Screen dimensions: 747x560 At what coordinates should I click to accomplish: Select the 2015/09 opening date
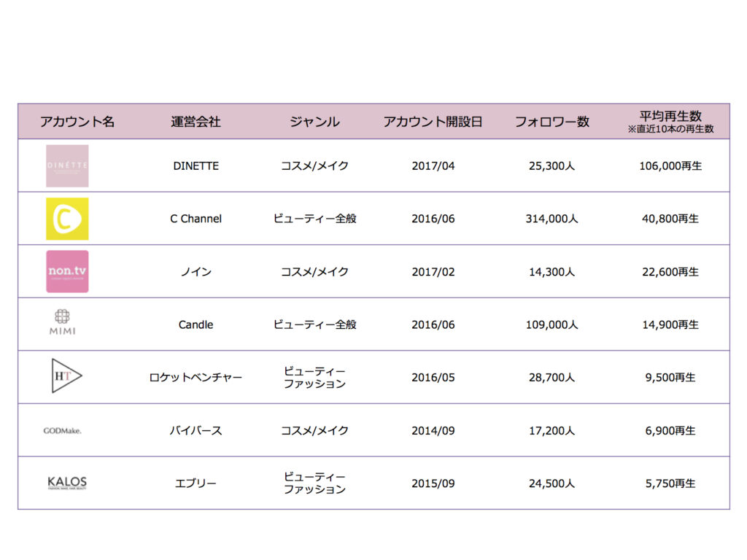(x=433, y=483)
